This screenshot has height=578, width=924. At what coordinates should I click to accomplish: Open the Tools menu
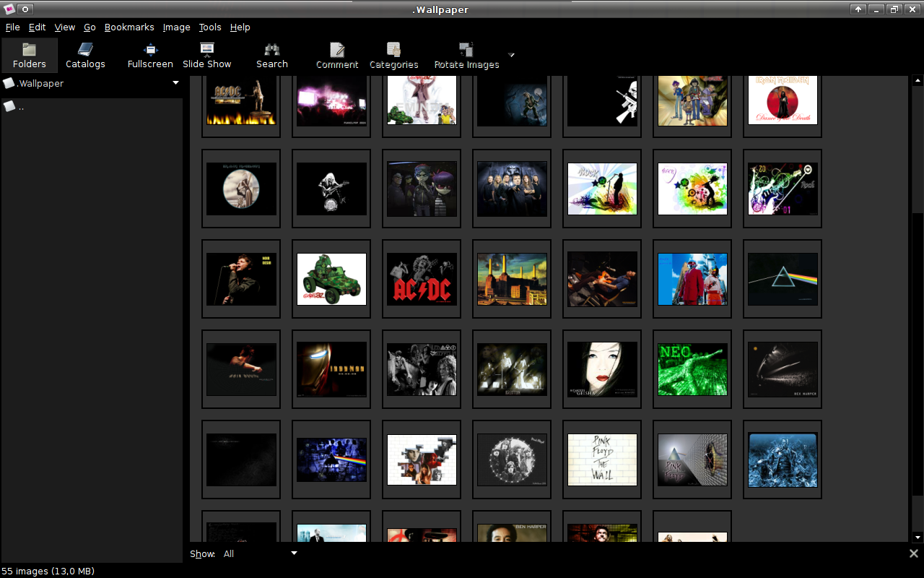[210, 27]
